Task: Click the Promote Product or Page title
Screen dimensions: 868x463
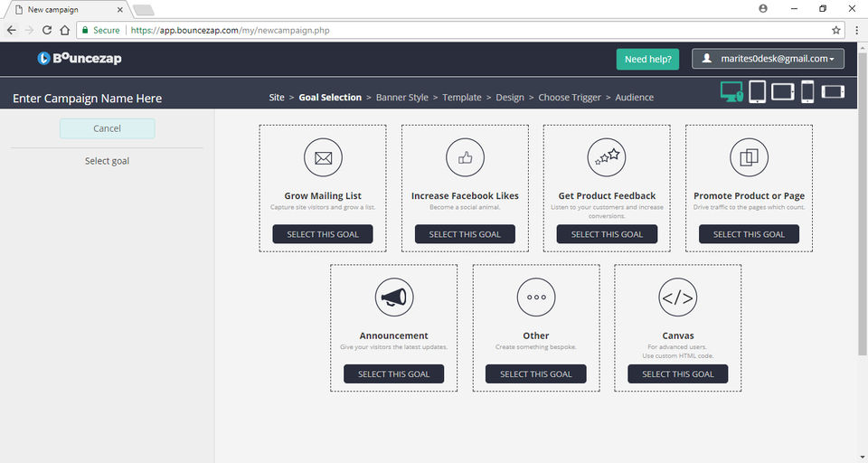Action: coord(749,195)
